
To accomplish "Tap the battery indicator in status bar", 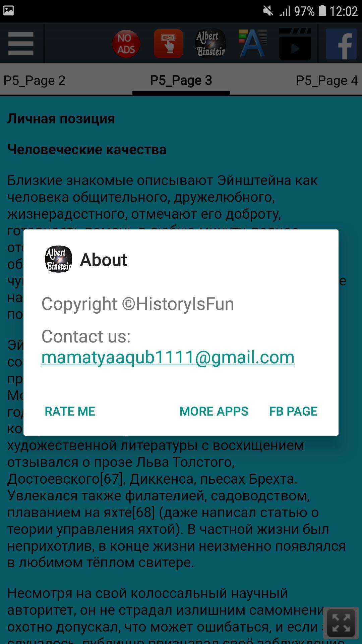I will click(x=322, y=11).
